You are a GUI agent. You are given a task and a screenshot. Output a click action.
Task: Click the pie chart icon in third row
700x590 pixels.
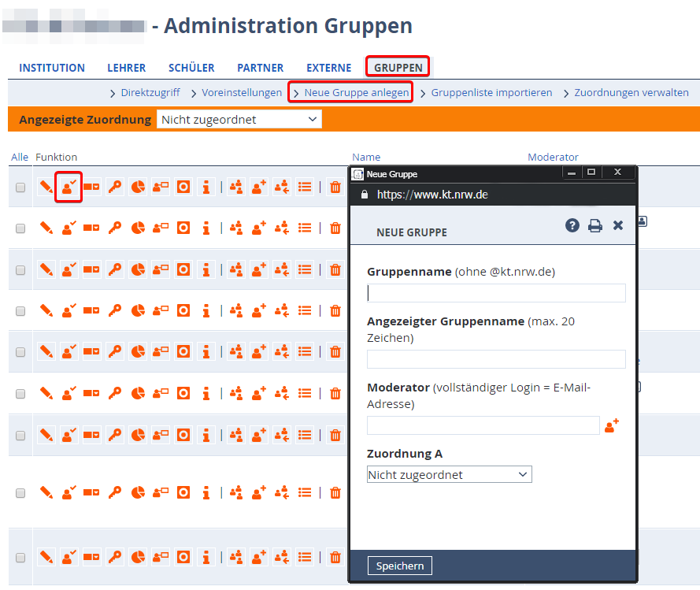(x=138, y=269)
